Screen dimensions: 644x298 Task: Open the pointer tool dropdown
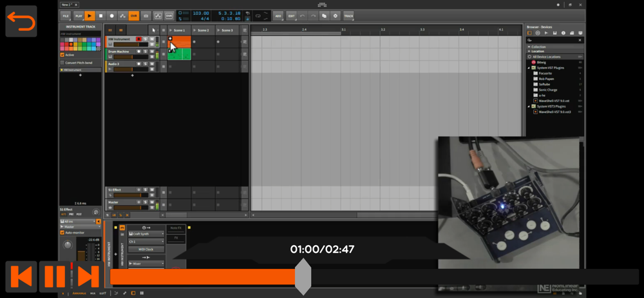coord(154,30)
